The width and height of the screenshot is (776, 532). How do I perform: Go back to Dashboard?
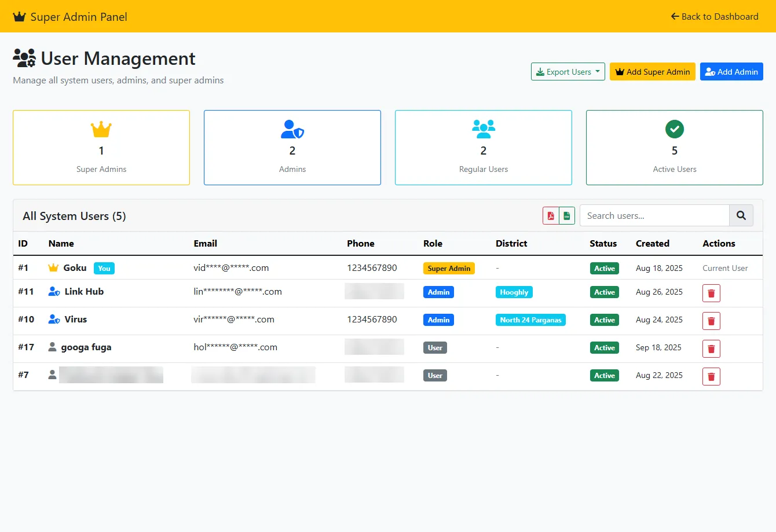pyautogui.click(x=714, y=16)
